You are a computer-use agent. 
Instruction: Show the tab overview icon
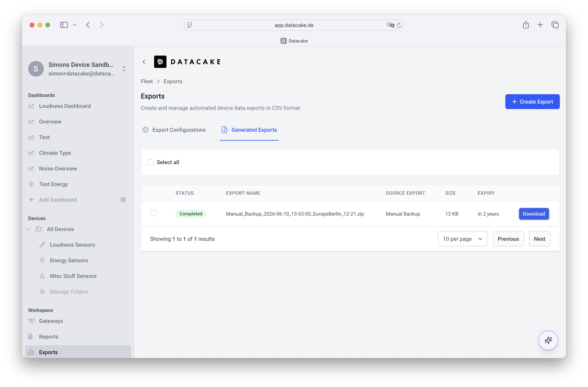pos(555,25)
